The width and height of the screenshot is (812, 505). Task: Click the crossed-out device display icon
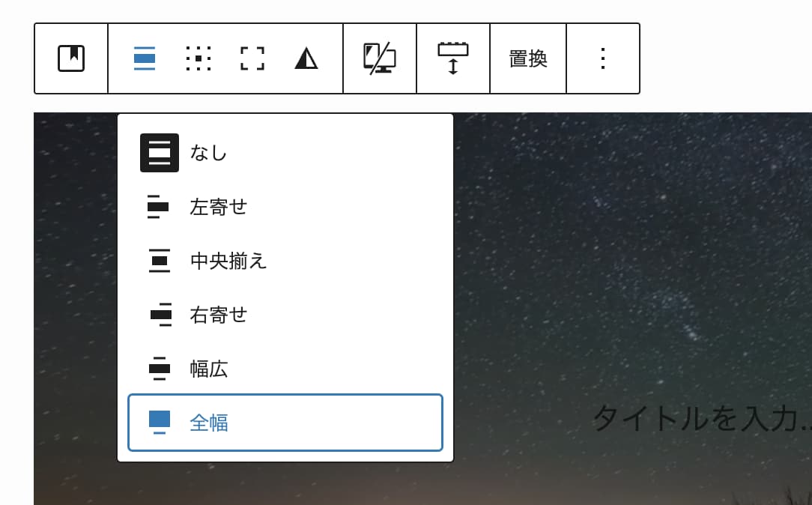pos(380,58)
